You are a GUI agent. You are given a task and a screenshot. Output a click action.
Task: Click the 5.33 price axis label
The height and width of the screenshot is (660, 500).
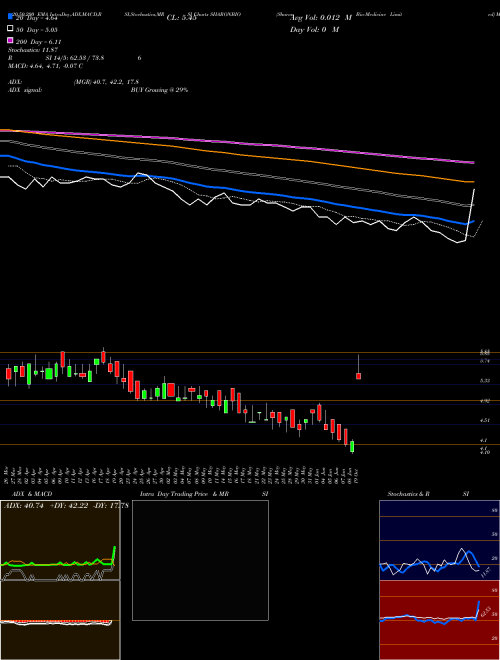click(485, 381)
